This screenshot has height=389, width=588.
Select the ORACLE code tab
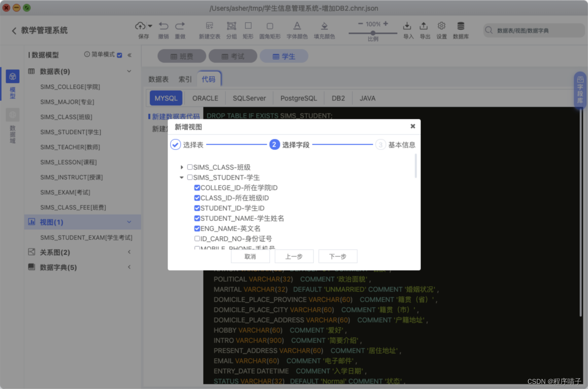coord(205,98)
